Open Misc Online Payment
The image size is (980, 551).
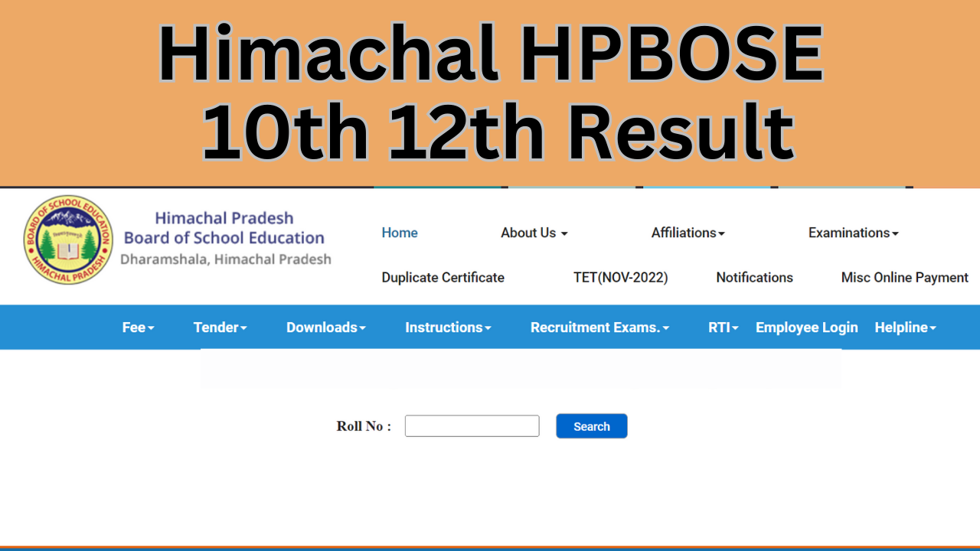(x=904, y=278)
